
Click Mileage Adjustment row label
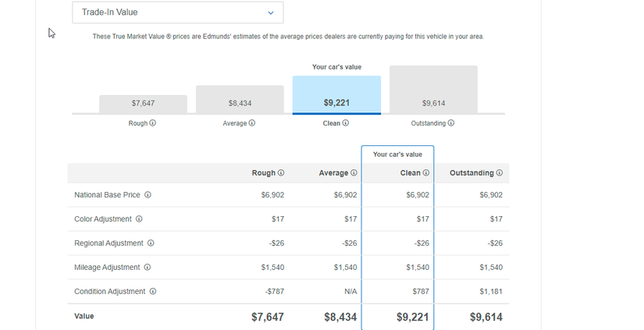[x=107, y=268]
